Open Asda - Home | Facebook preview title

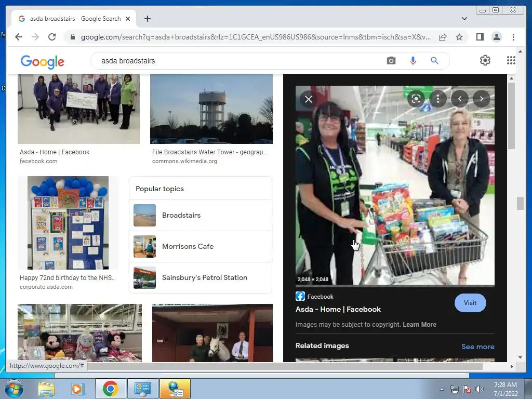tap(338, 310)
